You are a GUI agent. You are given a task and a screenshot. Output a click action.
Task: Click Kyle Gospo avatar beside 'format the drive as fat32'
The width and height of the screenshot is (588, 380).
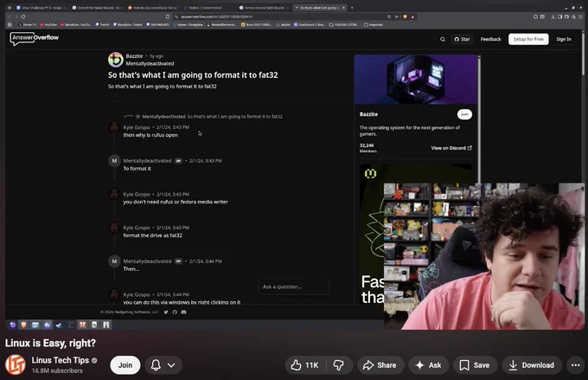point(114,228)
